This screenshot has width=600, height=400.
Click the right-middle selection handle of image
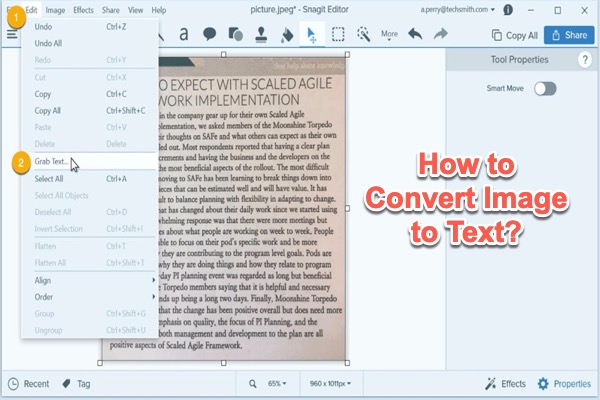(x=347, y=209)
